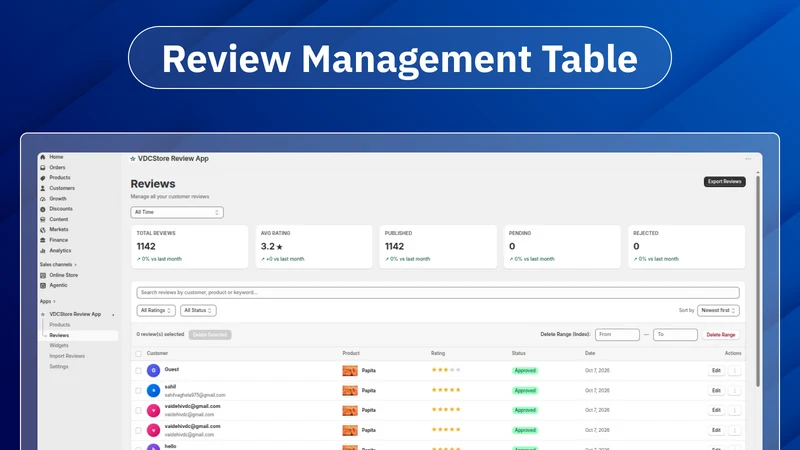Click the Approved status badge in Guest row
800x450 pixels.
tap(525, 371)
